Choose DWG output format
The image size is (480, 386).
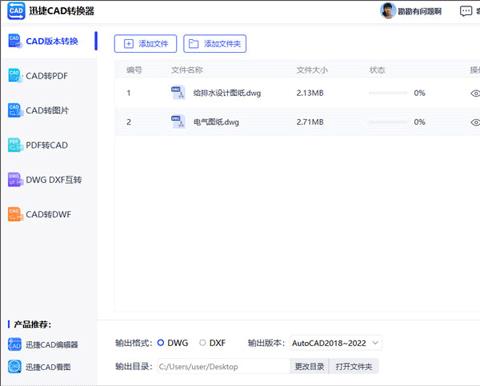161,343
